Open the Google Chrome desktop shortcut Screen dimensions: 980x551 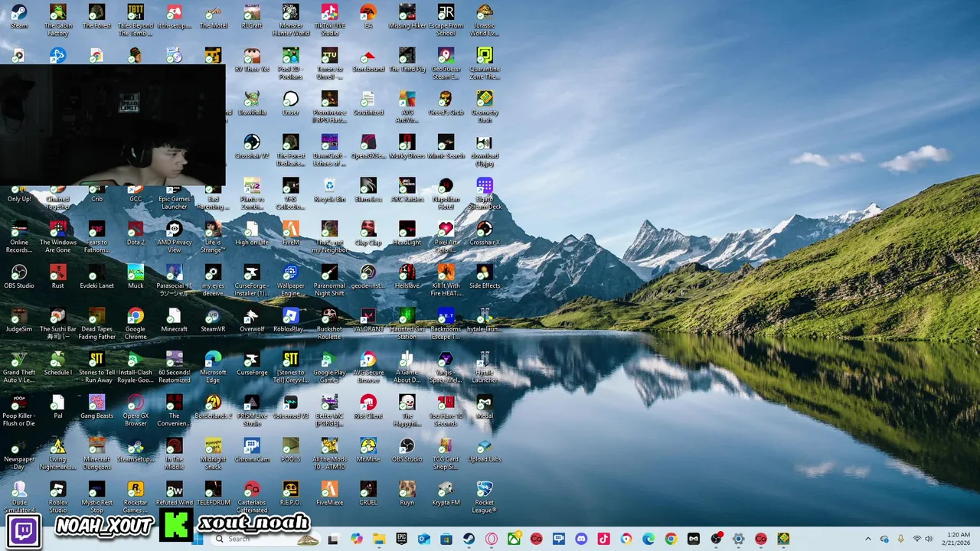pyautogui.click(x=136, y=324)
